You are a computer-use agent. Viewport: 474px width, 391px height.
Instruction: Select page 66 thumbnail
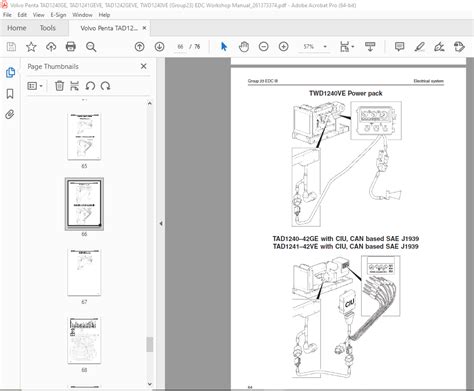84,204
